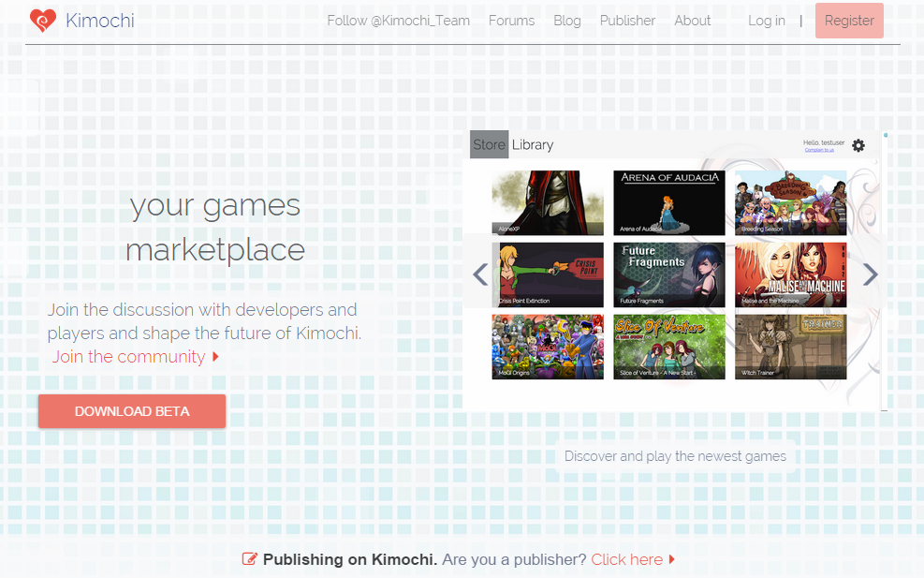Image resolution: width=924 pixels, height=578 pixels.
Task: Click the 'your games marketplace' headline
Action: pyautogui.click(x=215, y=228)
